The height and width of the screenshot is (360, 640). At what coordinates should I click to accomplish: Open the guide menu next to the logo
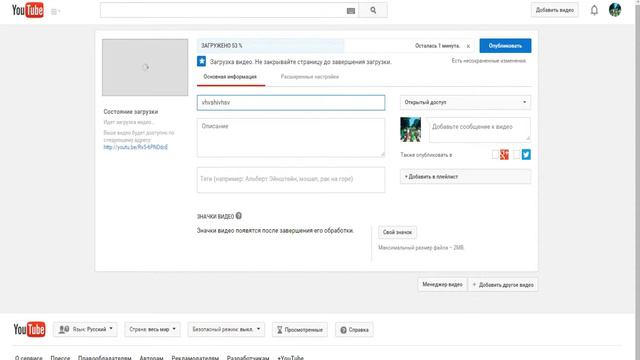coord(55,11)
